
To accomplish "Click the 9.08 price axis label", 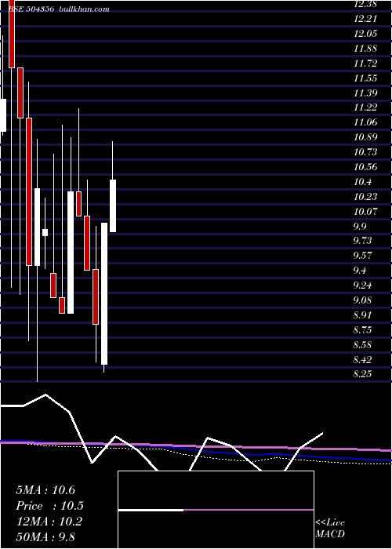I will click(362, 300).
